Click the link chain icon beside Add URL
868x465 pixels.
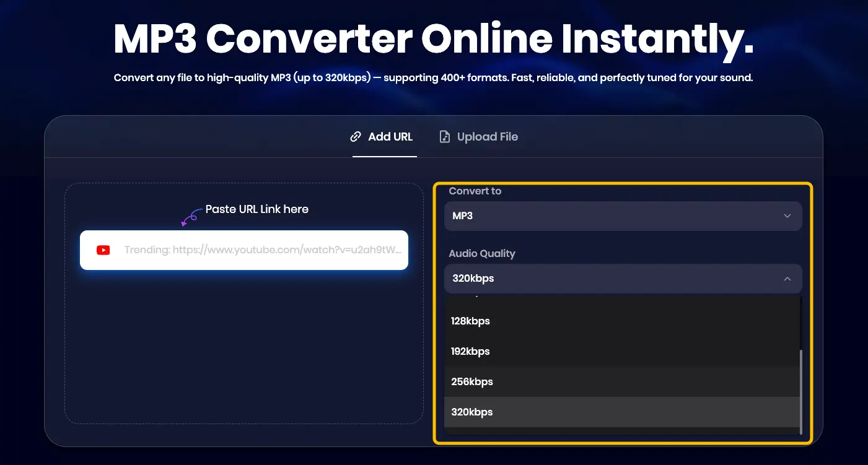[356, 137]
